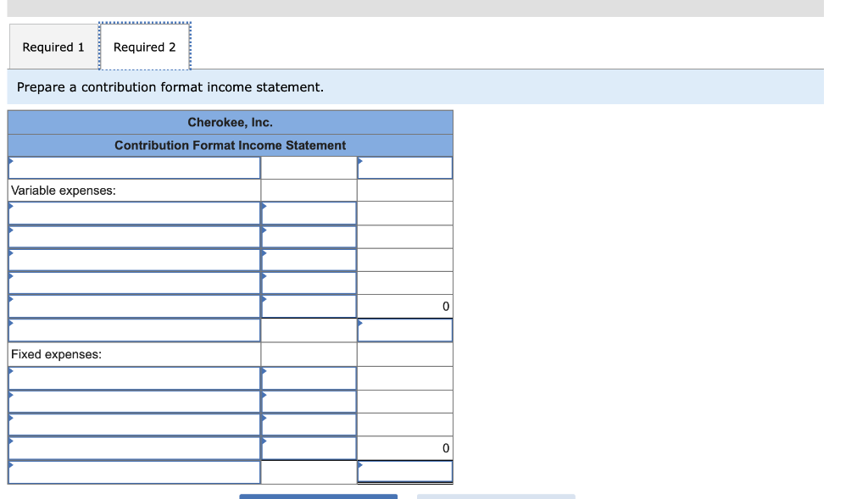Image resolution: width=868 pixels, height=499 pixels.
Task: Open the sales label dropdown below the statement header
Action: (133, 167)
